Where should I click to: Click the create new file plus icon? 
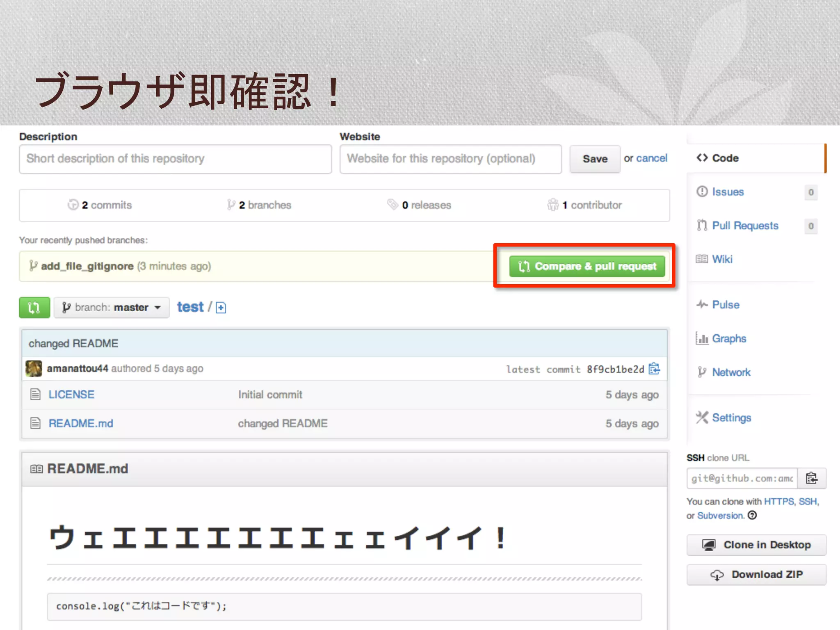pos(221,308)
